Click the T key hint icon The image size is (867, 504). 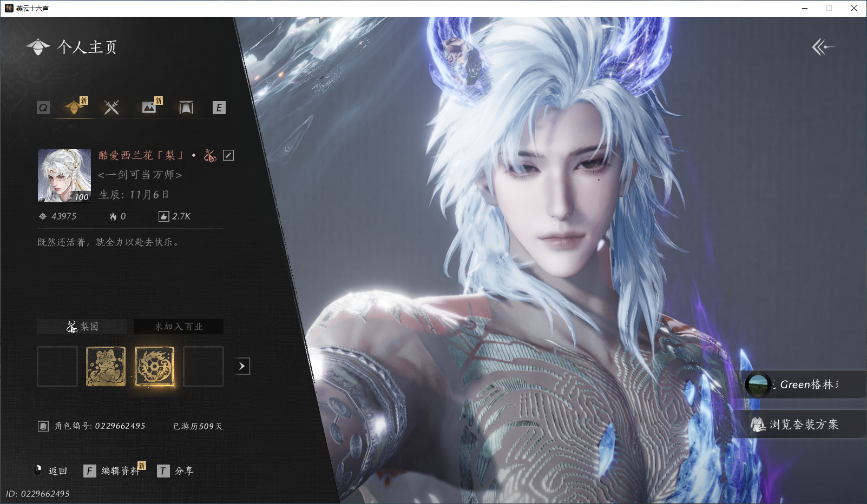[x=163, y=471]
